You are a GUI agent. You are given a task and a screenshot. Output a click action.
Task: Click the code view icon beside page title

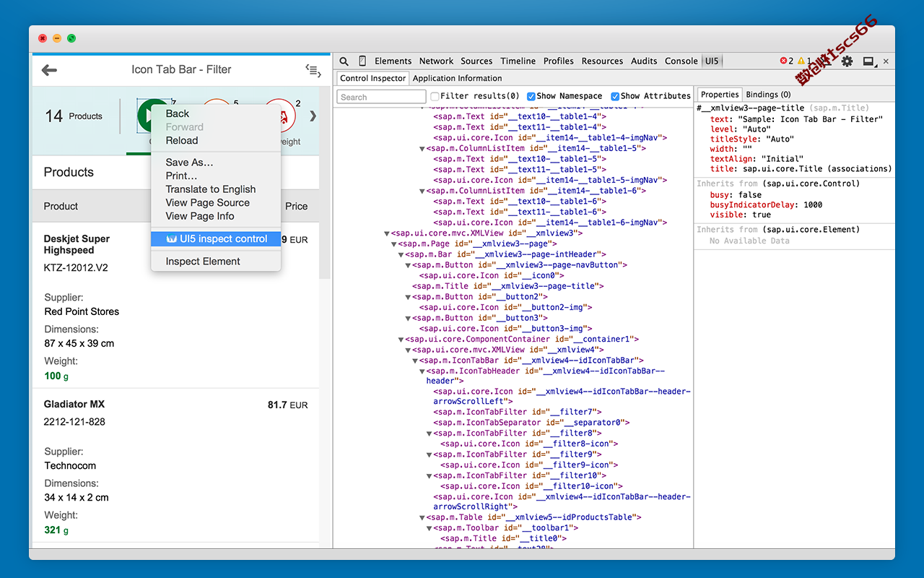[313, 70]
